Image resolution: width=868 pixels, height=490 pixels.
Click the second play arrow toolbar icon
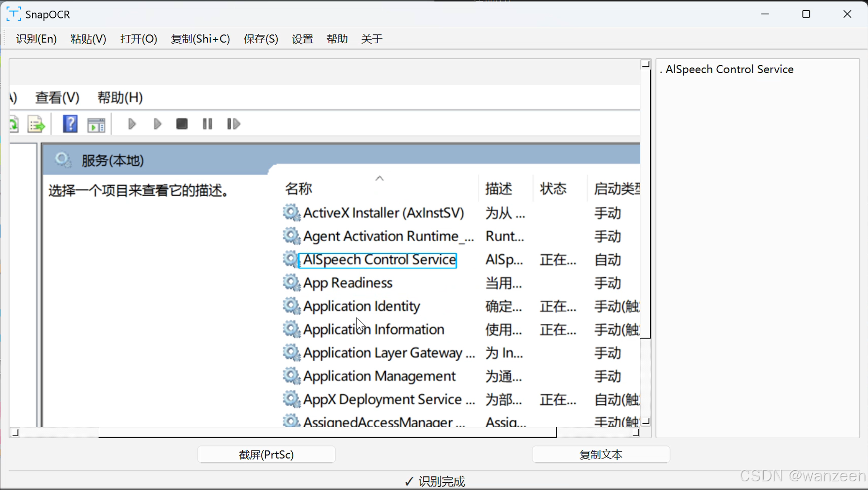tap(157, 124)
